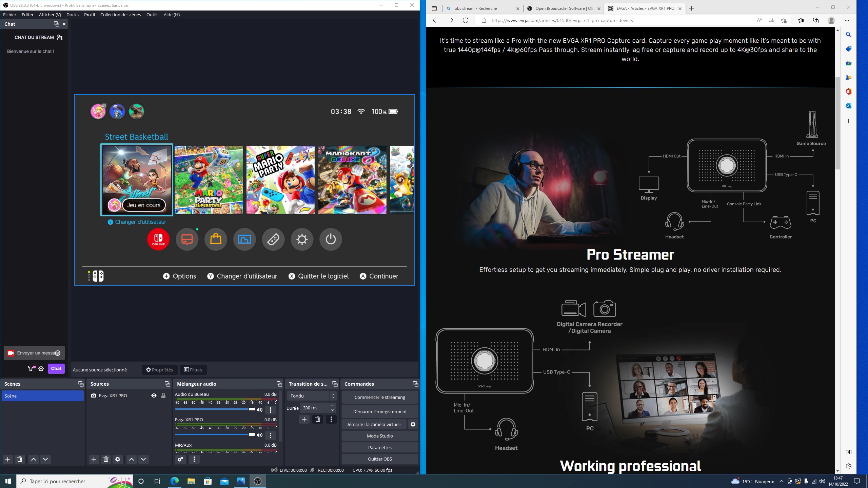The height and width of the screenshot is (488, 868).
Task: Click Quitter OBS button
Action: (x=380, y=459)
